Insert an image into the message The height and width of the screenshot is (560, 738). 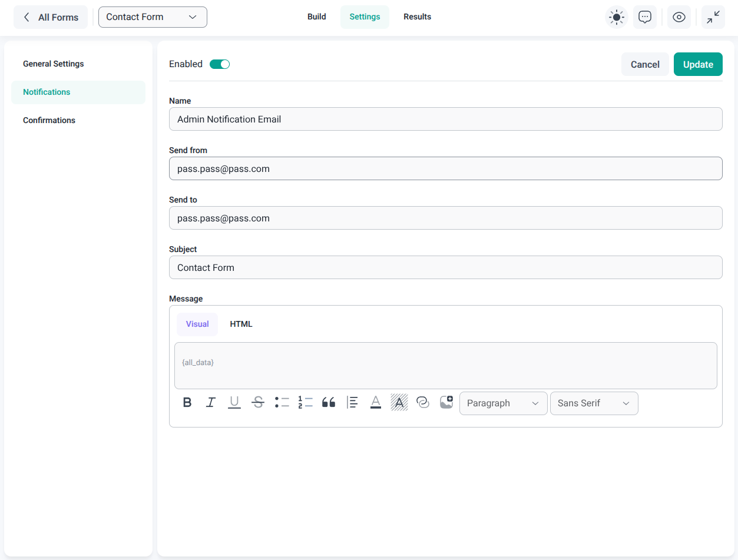tap(446, 403)
